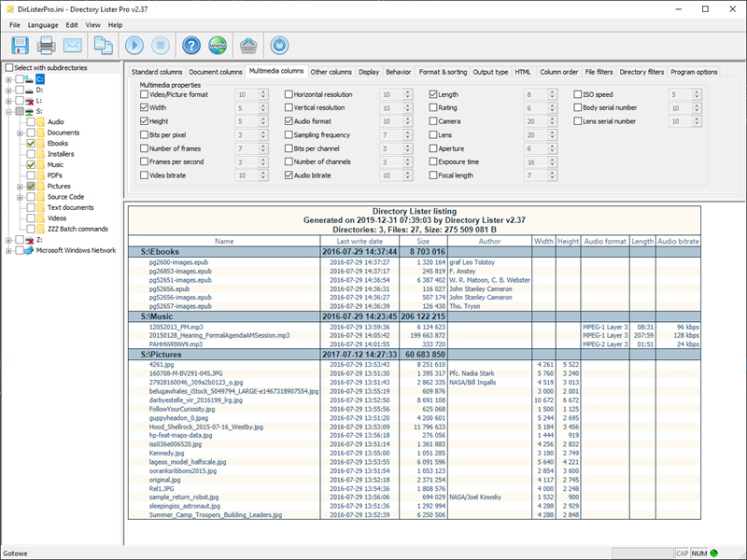Screen dimensions: 747x560
Task: Expand the Documents folder tree node
Action: 19,133
